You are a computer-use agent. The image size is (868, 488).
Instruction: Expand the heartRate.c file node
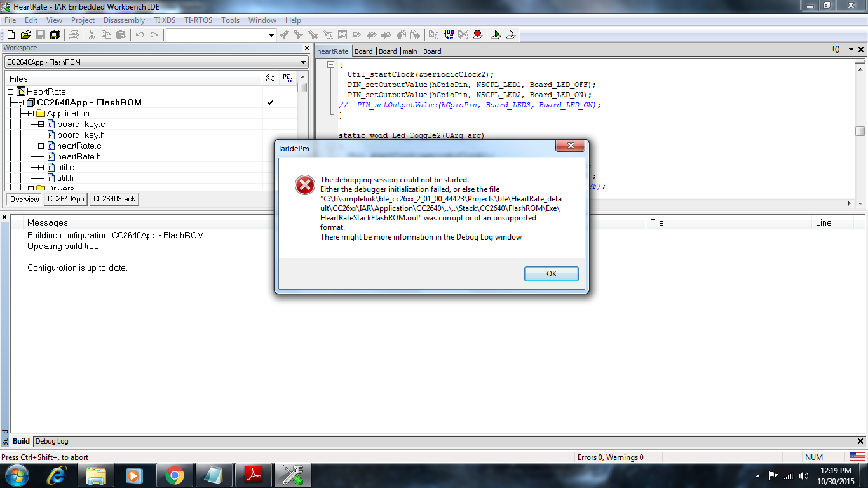point(41,146)
